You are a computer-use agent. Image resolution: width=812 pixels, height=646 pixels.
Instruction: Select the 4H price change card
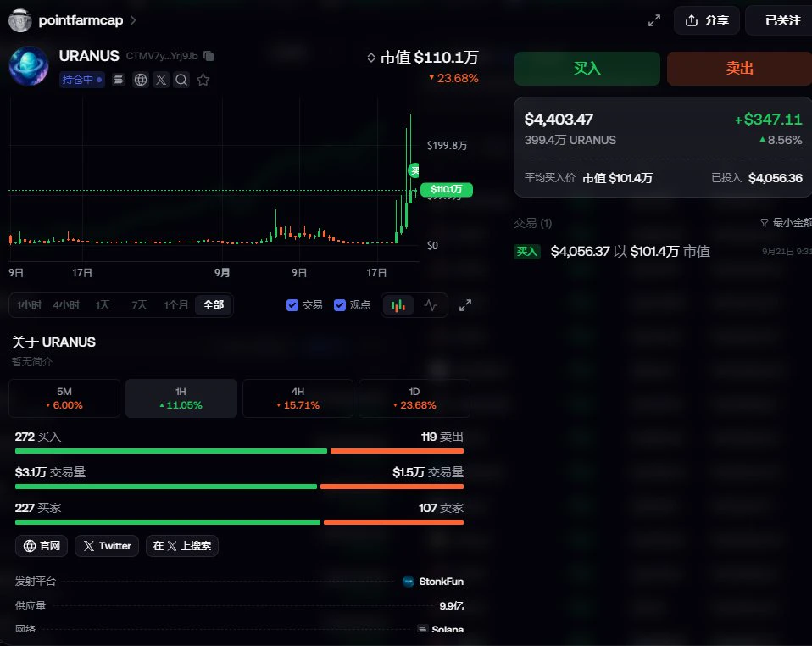(x=298, y=398)
